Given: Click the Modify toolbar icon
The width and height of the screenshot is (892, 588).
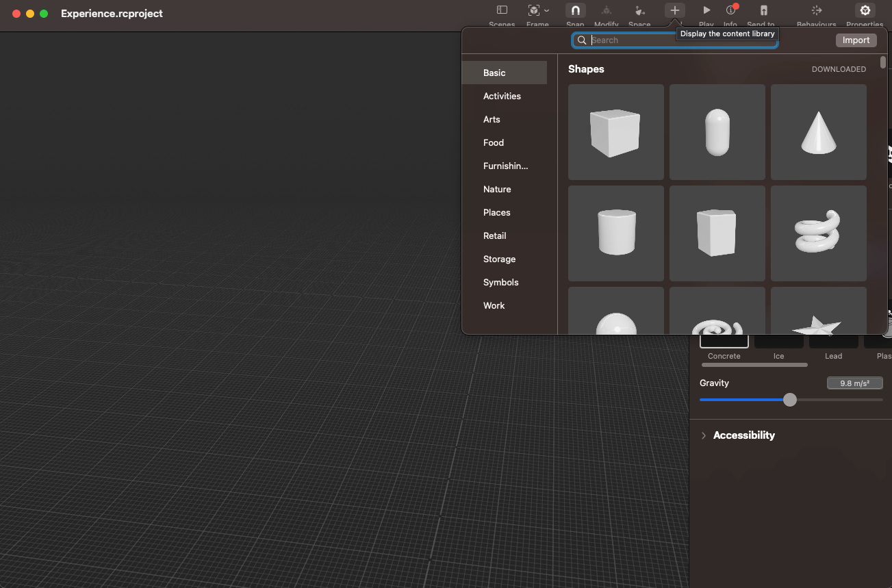Looking at the screenshot, I should (606, 11).
